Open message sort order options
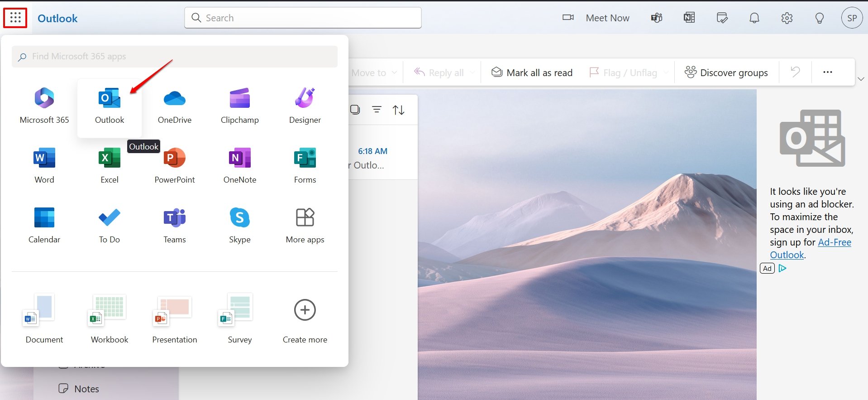 pos(399,110)
